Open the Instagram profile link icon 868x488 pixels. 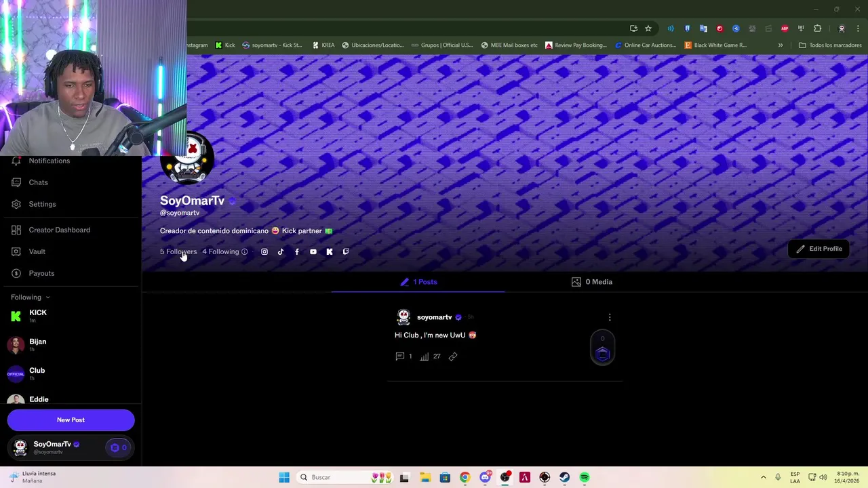click(264, 251)
